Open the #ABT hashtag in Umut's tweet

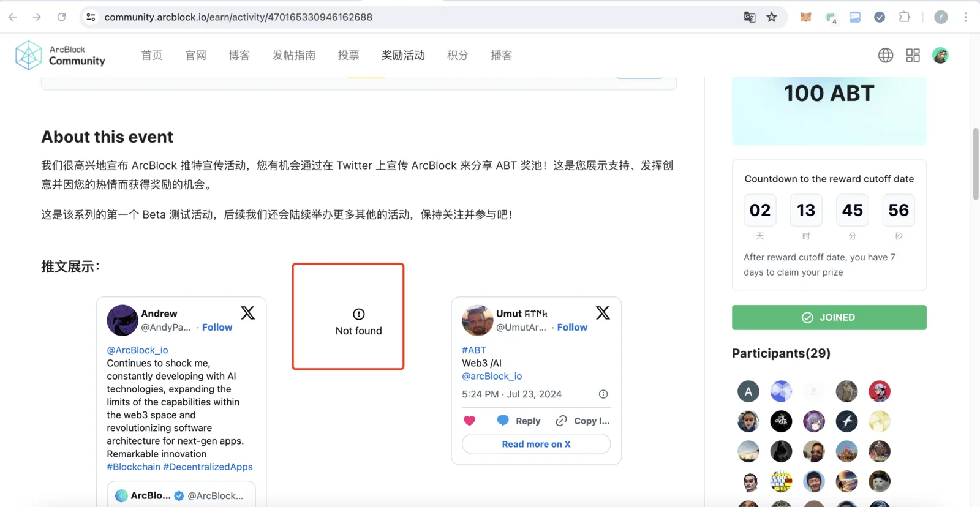[x=474, y=350]
